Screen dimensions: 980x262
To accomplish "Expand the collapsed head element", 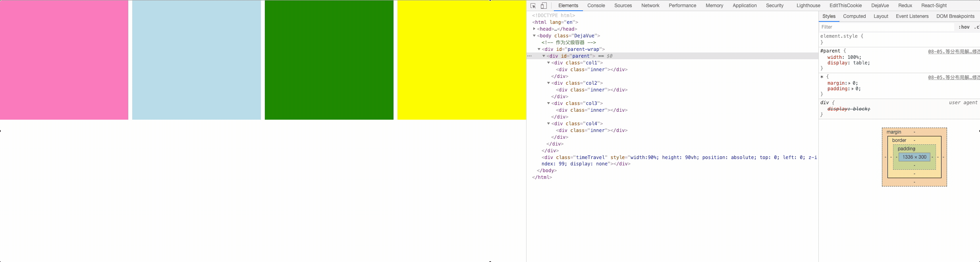I will [x=534, y=29].
